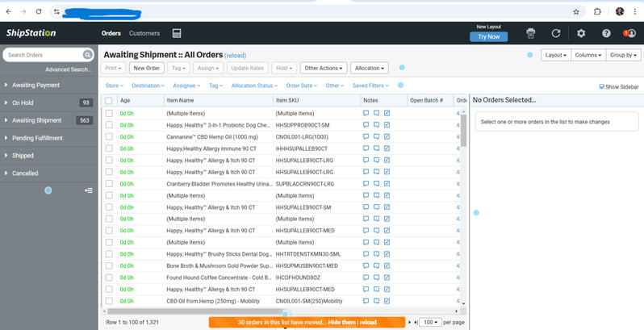Screen dimensions: 644x330
Task: Open the Order Date filter menu
Action: [x=302, y=86]
